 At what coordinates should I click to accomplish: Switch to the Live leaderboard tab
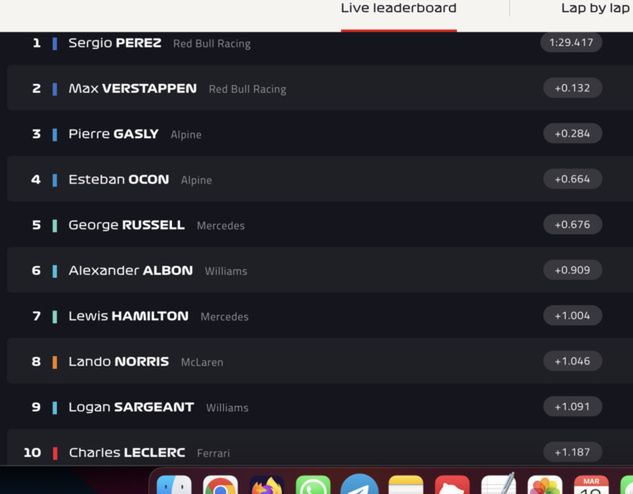coord(398,8)
